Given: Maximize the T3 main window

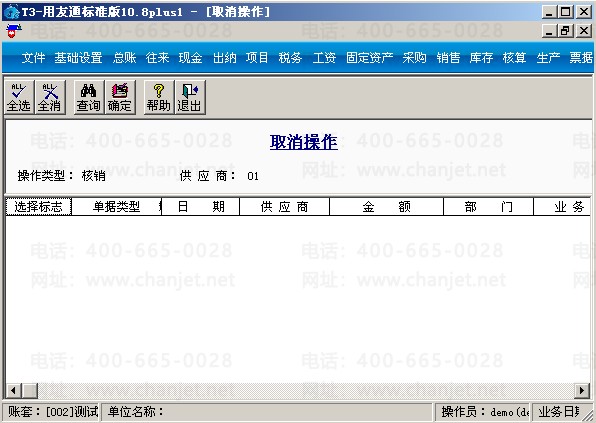Looking at the screenshot, I should point(565,12).
